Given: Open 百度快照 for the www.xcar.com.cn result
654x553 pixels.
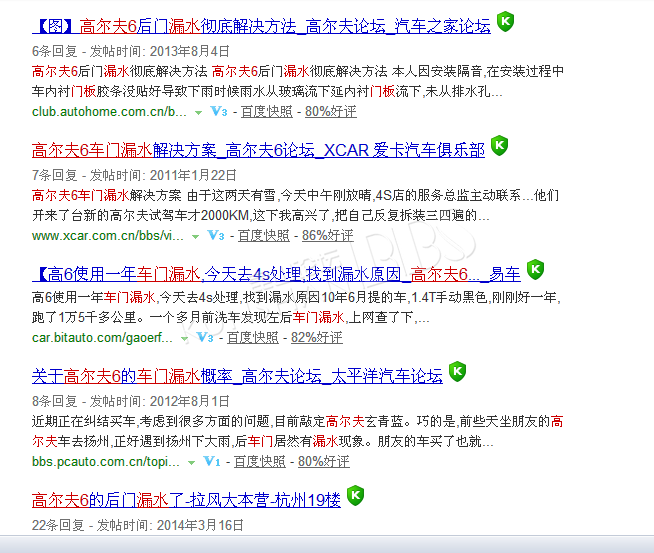Looking at the screenshot, I should pyautogui.click(x=264, y=235).
